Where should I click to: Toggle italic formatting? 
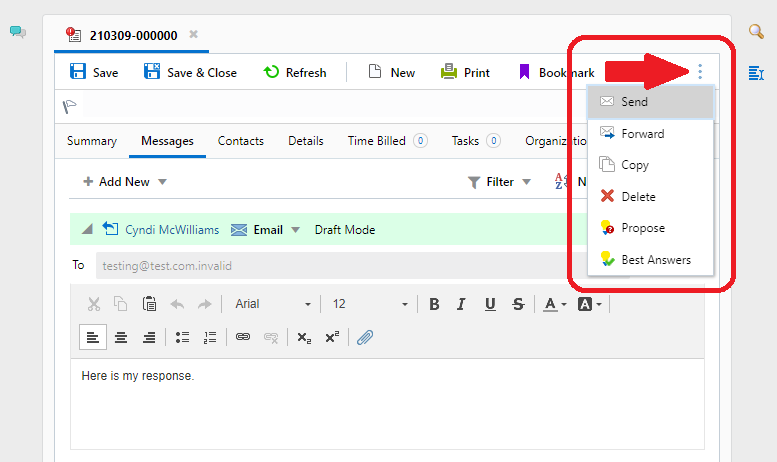point(461,304)
